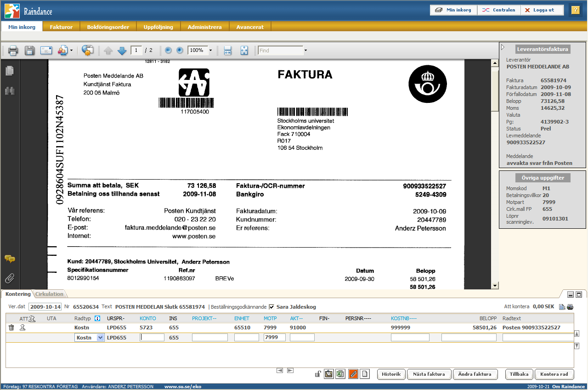The height and width of the screenshot is (390, 588).
Task: Export to Excel with green icon
Action: click(341, 374)
